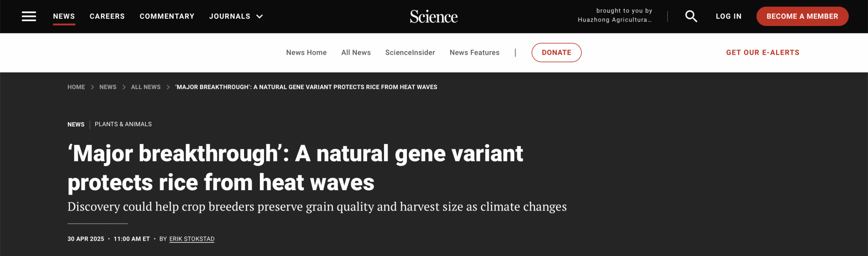868x256 pixels.
Task: Select the News Home tab
Action: (306, 53)
